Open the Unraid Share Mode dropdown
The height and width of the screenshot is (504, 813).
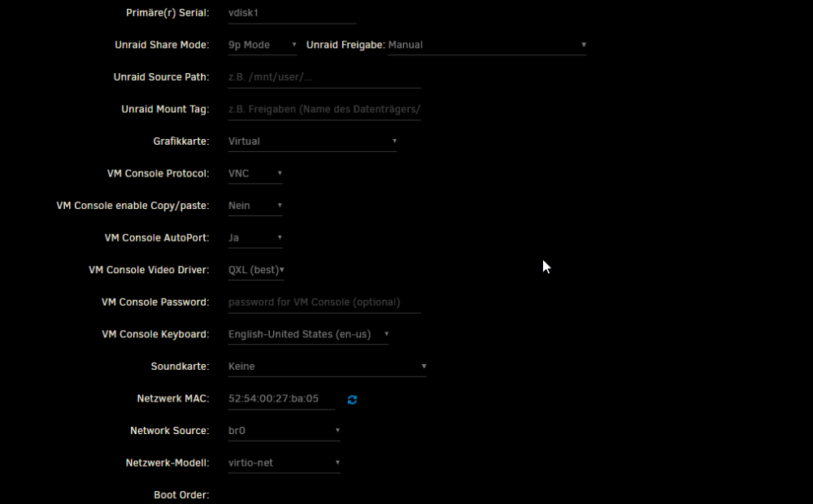tap(263, 45)
